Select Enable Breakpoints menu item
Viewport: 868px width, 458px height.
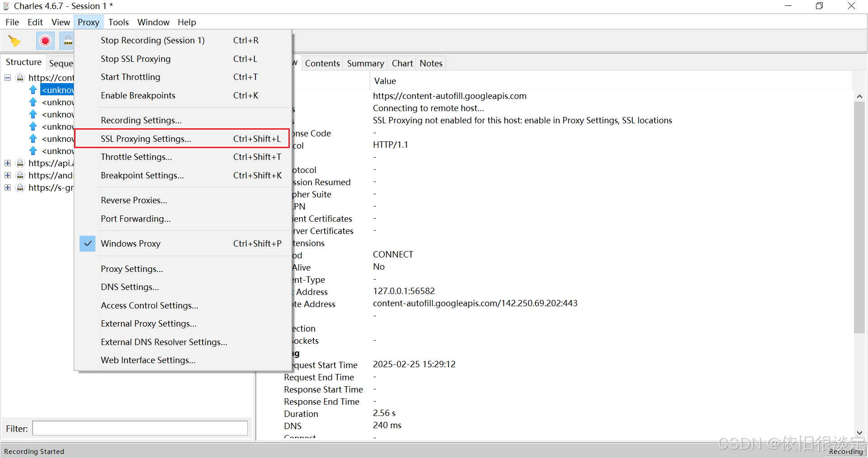183,96
